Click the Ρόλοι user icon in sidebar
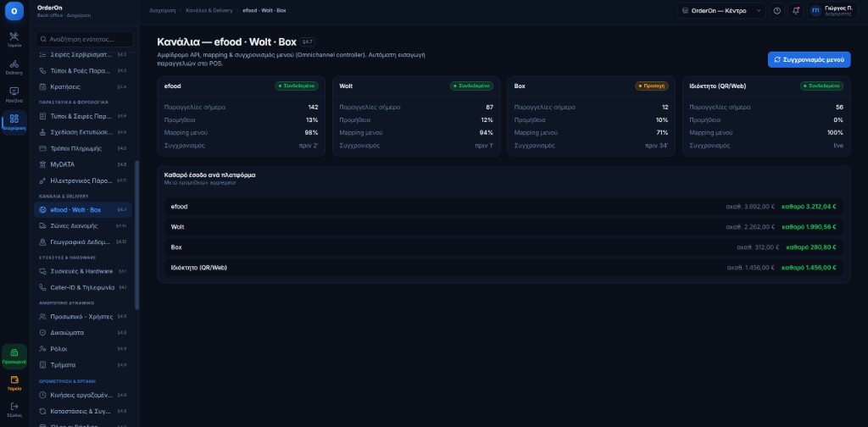The width and height of the screenshot is (868, 427). point(42,349)
